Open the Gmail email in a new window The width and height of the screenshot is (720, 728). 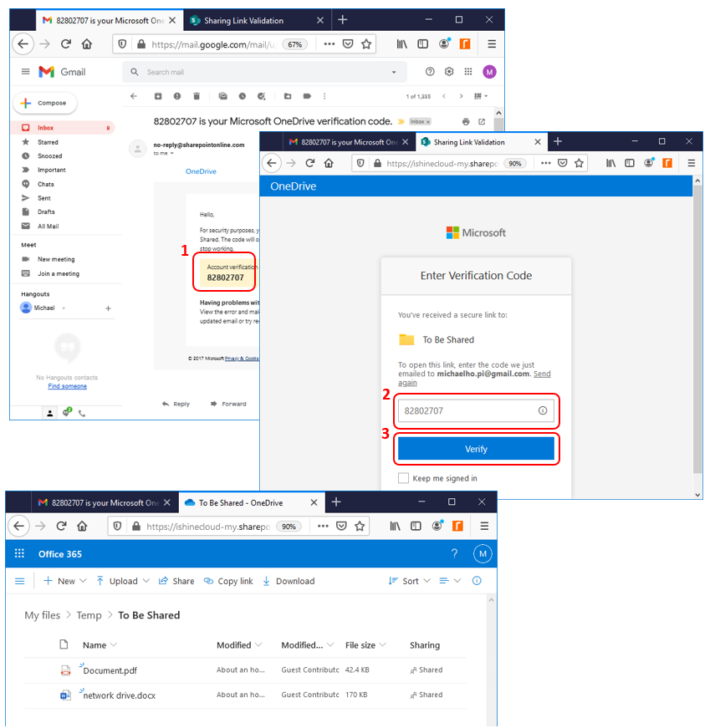click(482, 122)
